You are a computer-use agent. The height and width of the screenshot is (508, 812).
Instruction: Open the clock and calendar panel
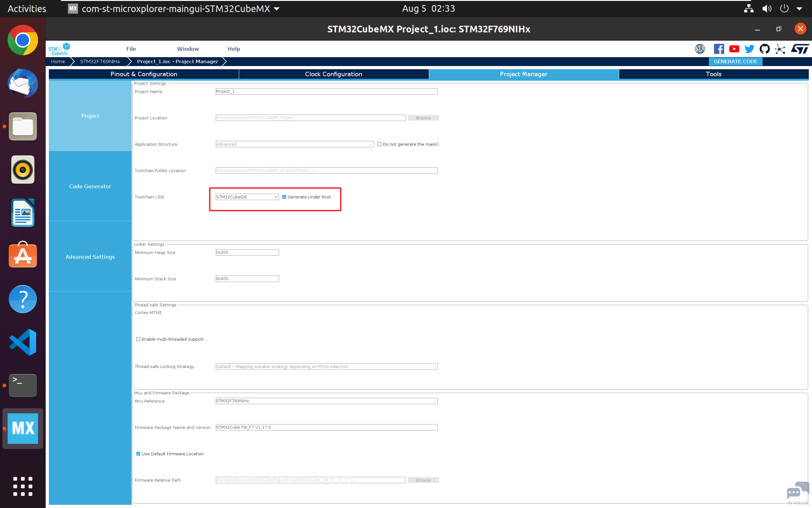pyautogui.click(x=429, y=9)
